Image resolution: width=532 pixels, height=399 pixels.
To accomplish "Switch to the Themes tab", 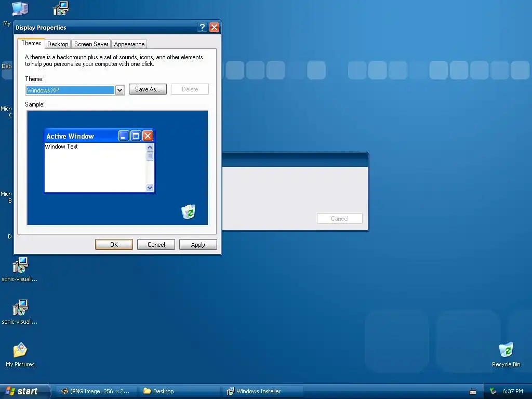I will pyautogui.click(x=31, y=43).
